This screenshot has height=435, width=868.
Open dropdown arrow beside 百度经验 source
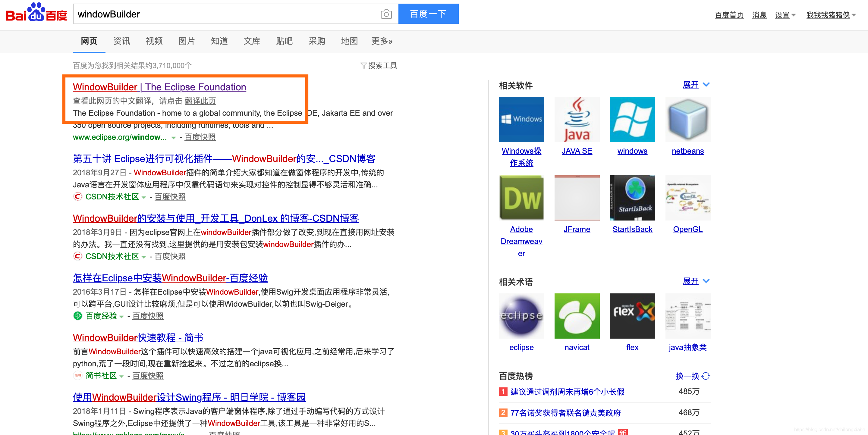click(x=122, y=317)
